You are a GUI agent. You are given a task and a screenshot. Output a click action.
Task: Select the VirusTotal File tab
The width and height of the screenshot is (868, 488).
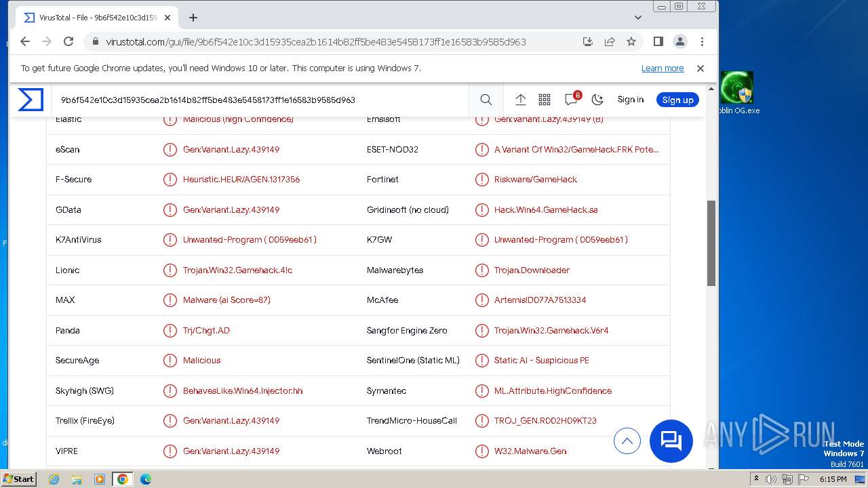[92, 18]
